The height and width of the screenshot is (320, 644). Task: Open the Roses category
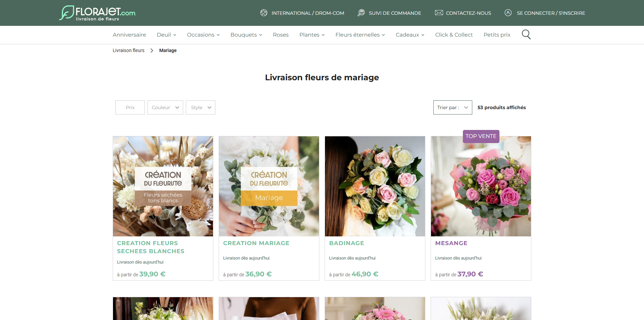pos(281,35)
